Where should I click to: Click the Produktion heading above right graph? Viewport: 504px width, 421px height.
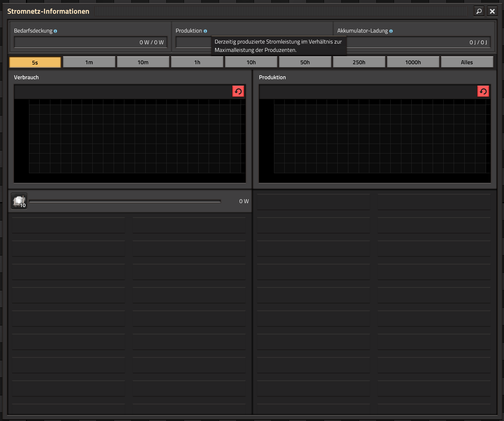click(272, 77)
